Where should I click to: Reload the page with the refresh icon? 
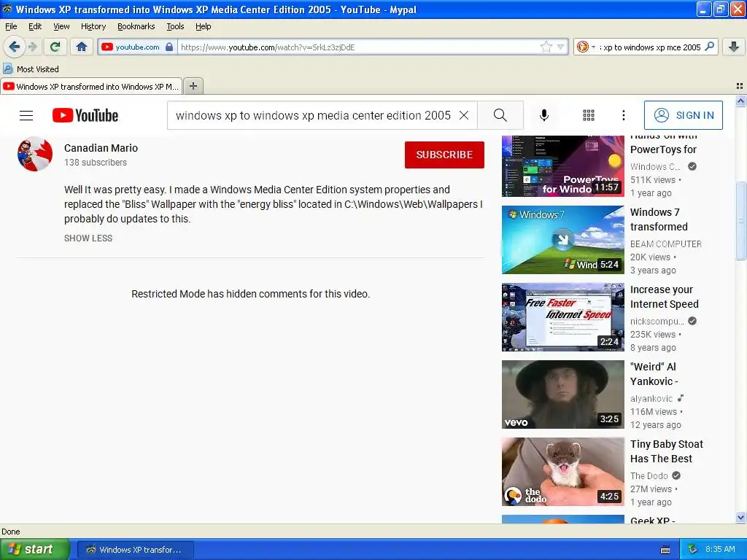tap(55, 47)
